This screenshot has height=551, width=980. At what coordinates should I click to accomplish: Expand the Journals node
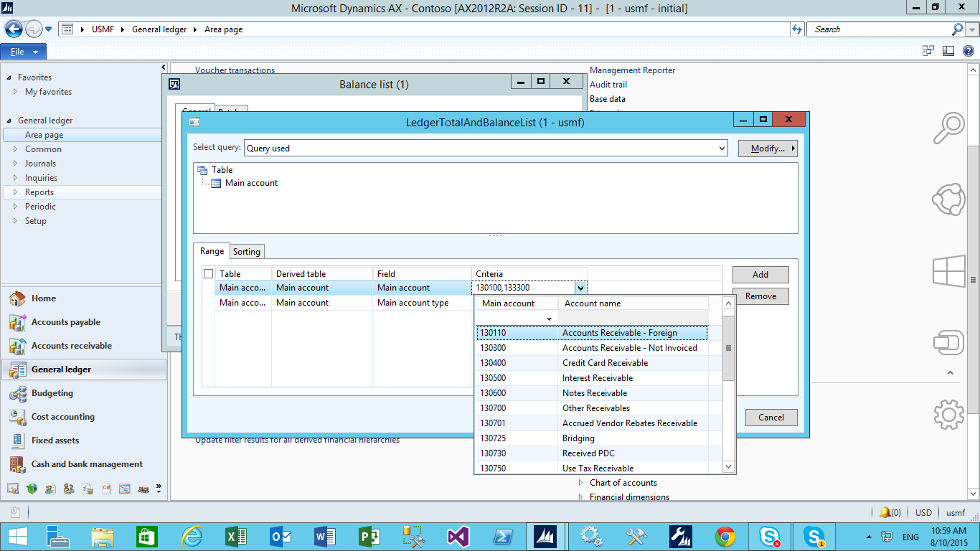click(16, 164)
